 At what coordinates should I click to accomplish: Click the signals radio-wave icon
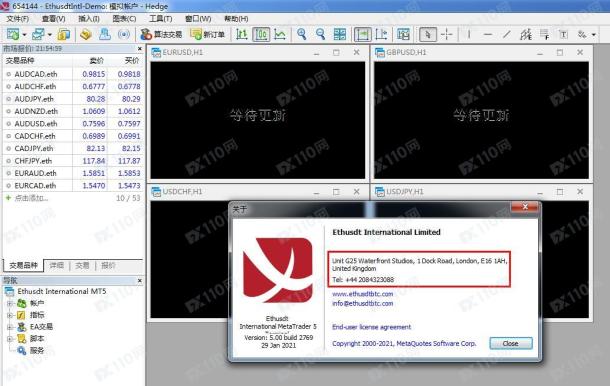pos(124,35)
